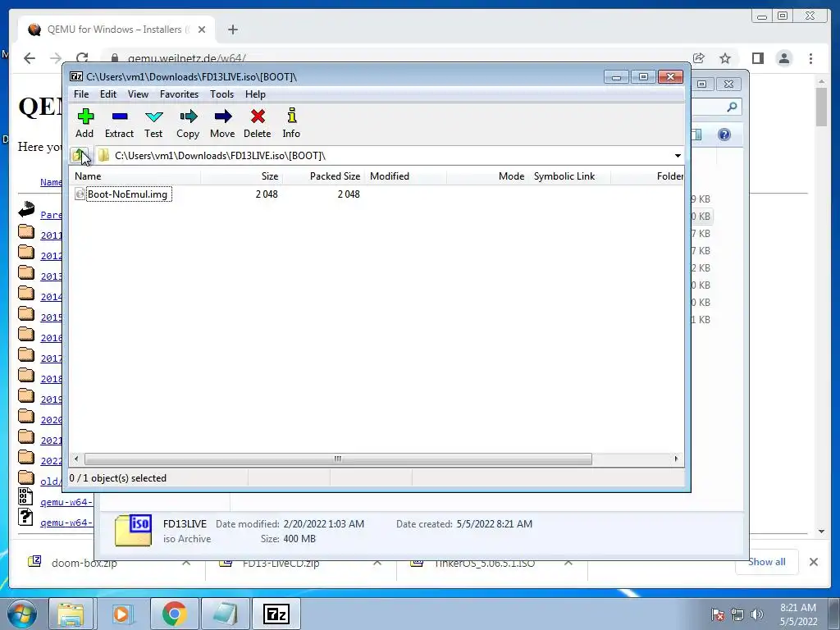Click Show all downloads button

(767, 562)
